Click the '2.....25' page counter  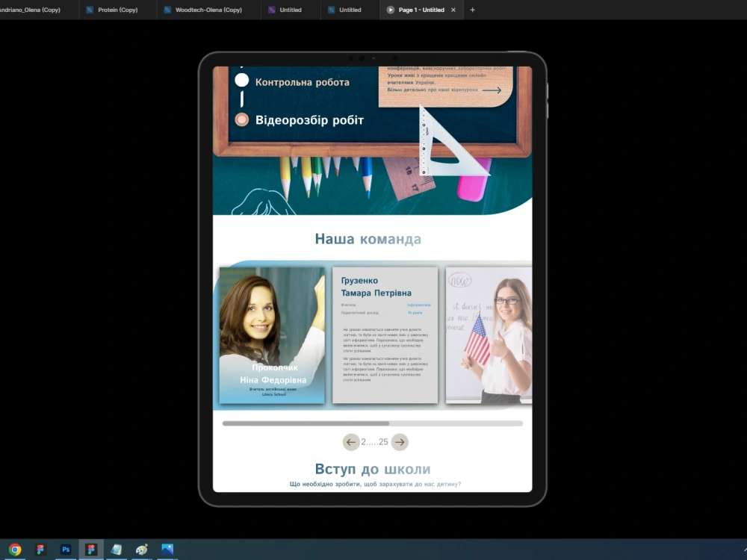(x=374, y=442)
